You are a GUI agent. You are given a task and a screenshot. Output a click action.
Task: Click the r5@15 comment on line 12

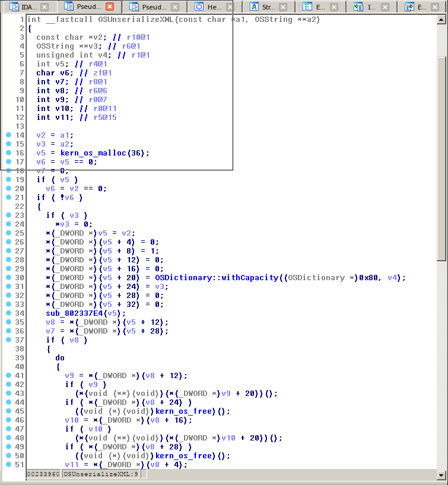[105, 118]
